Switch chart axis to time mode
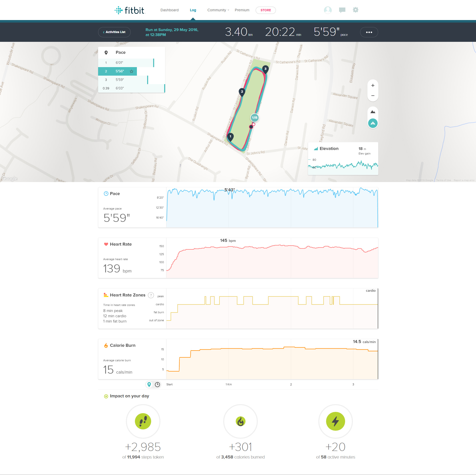This screenshot has height=475, width=476. point(157,384)
